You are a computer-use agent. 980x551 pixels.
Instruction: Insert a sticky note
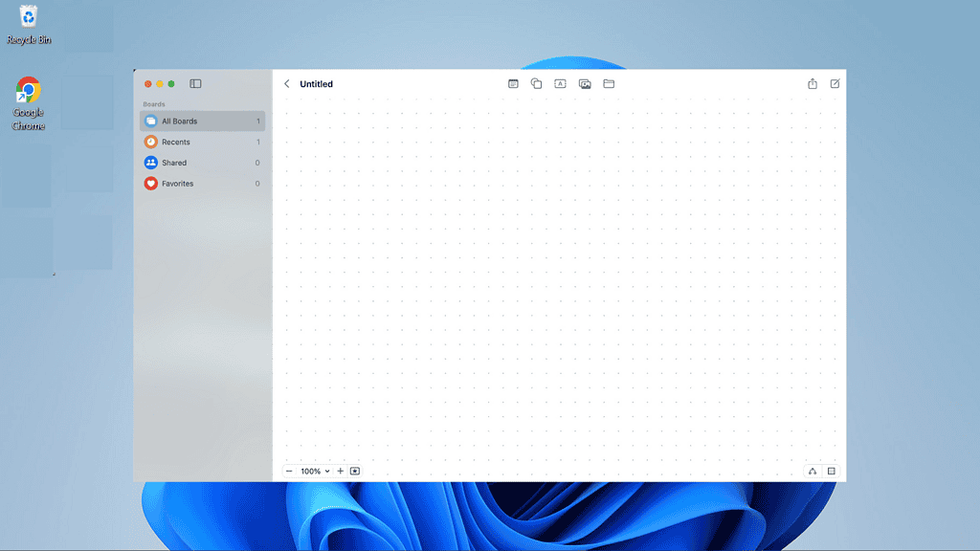point(513,83)
